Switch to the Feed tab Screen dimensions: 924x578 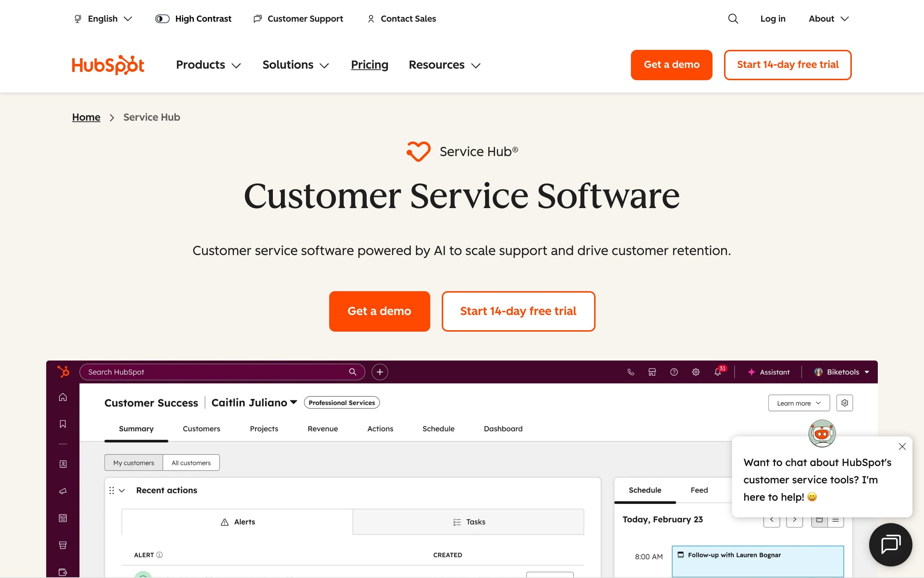tap(699, 490)
